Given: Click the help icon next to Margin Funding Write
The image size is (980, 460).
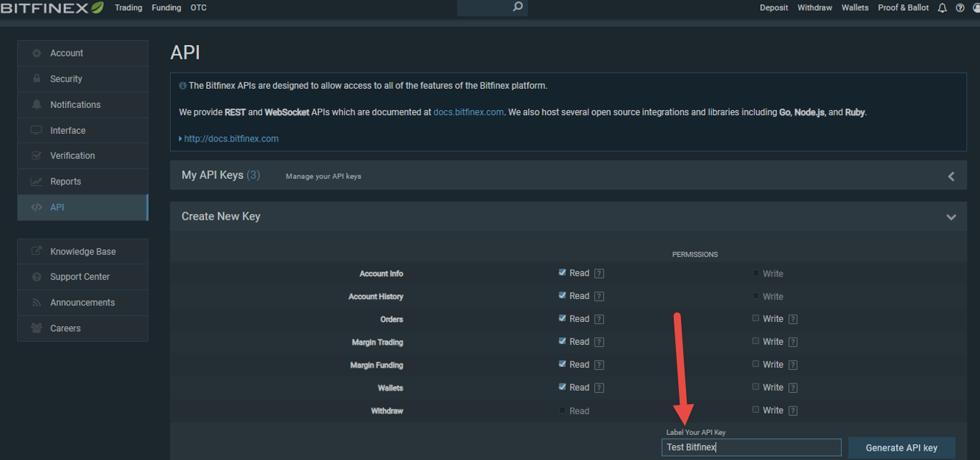Looking at the screenshot, I should click(793, 365).
